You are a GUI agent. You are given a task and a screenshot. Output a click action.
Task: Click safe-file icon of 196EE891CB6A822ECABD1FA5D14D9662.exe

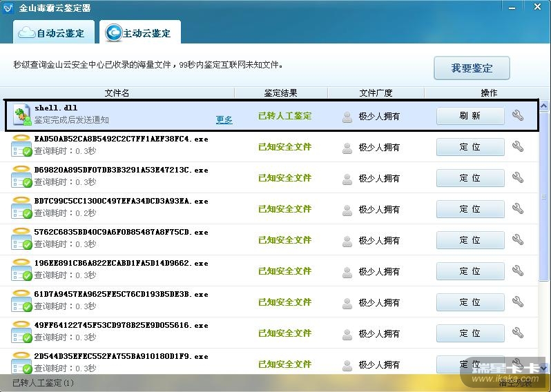point(21,270)
